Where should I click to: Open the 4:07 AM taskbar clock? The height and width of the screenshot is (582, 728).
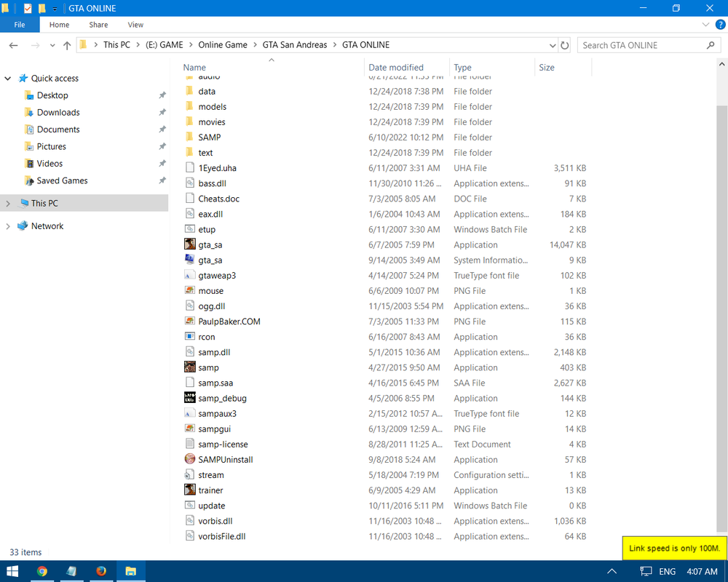[702, 571]
